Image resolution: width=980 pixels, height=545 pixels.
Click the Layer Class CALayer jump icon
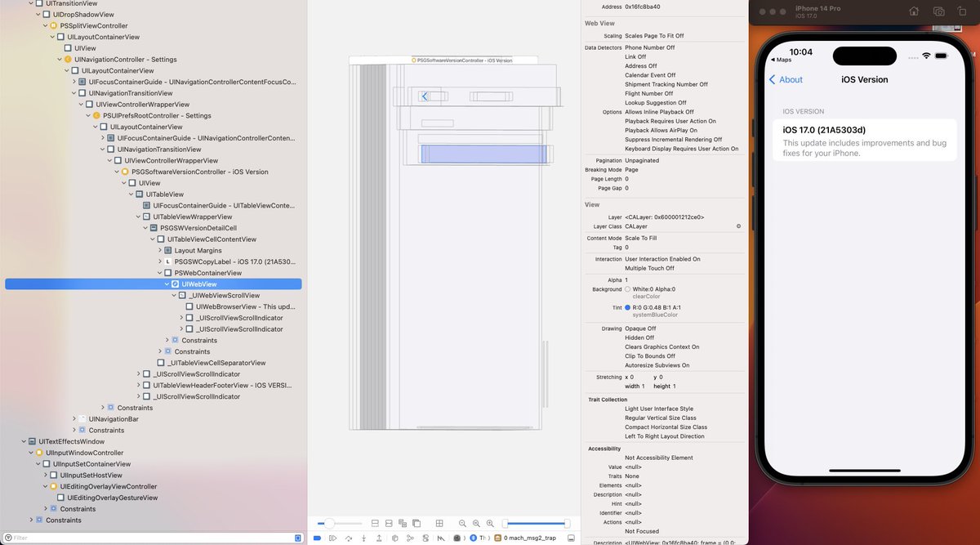click(x=738, y=226)
